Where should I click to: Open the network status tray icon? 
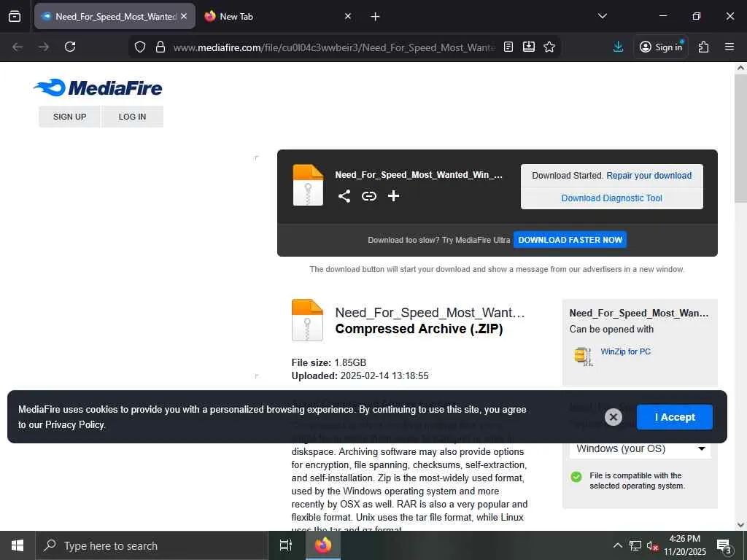pos(635,545)
